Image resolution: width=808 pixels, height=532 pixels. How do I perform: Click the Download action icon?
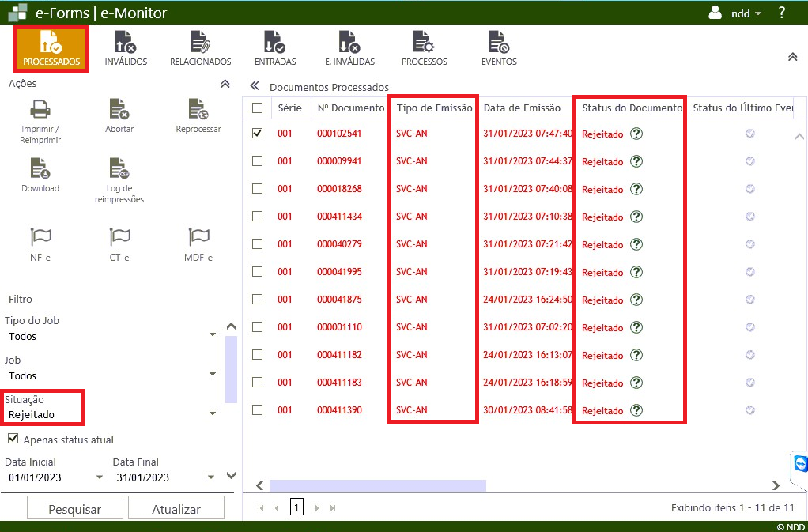(40, 168)
